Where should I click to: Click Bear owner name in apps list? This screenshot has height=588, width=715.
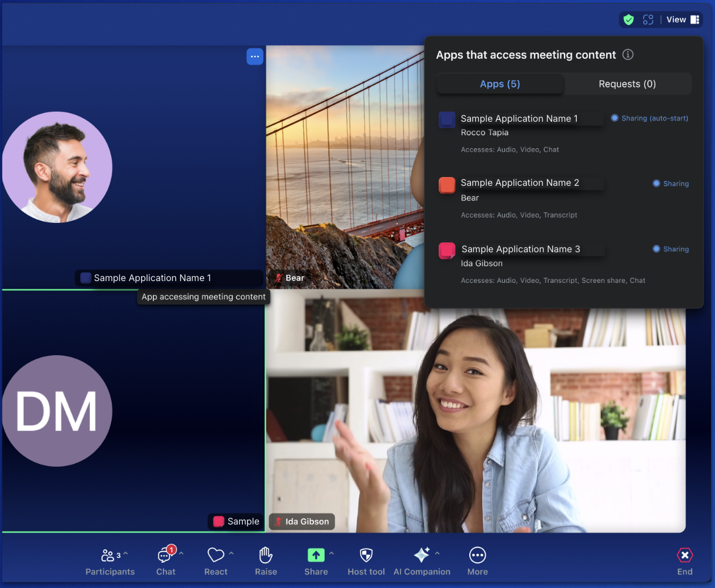coord(470,198)
